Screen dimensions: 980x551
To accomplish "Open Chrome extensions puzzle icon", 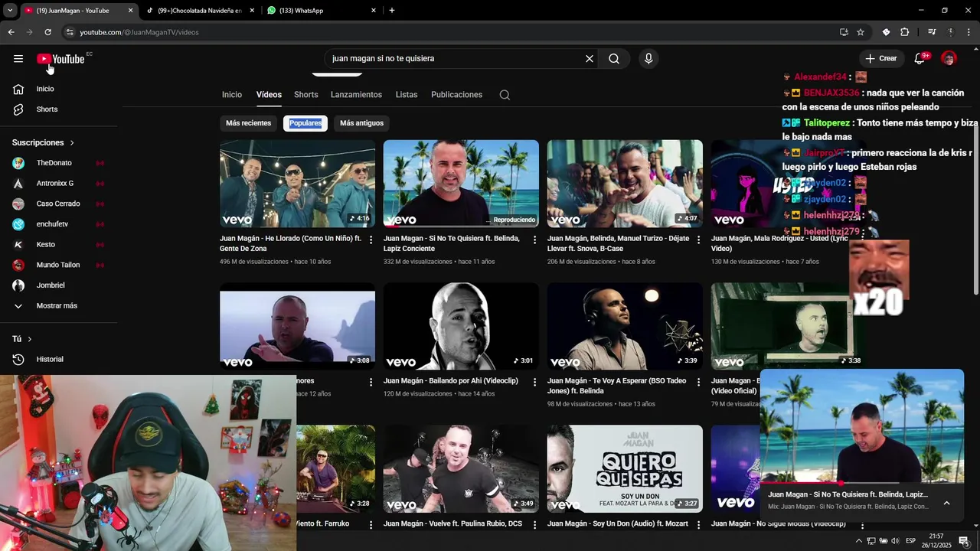I will tap(904, 32).
